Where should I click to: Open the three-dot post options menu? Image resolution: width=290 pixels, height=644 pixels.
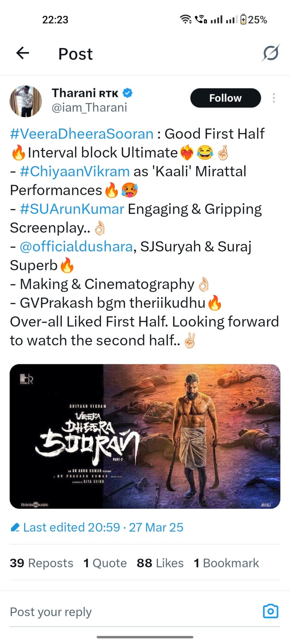click(274, 98)
